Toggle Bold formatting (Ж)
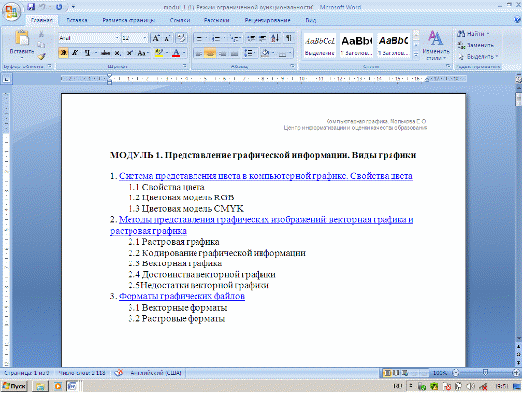 63,53
